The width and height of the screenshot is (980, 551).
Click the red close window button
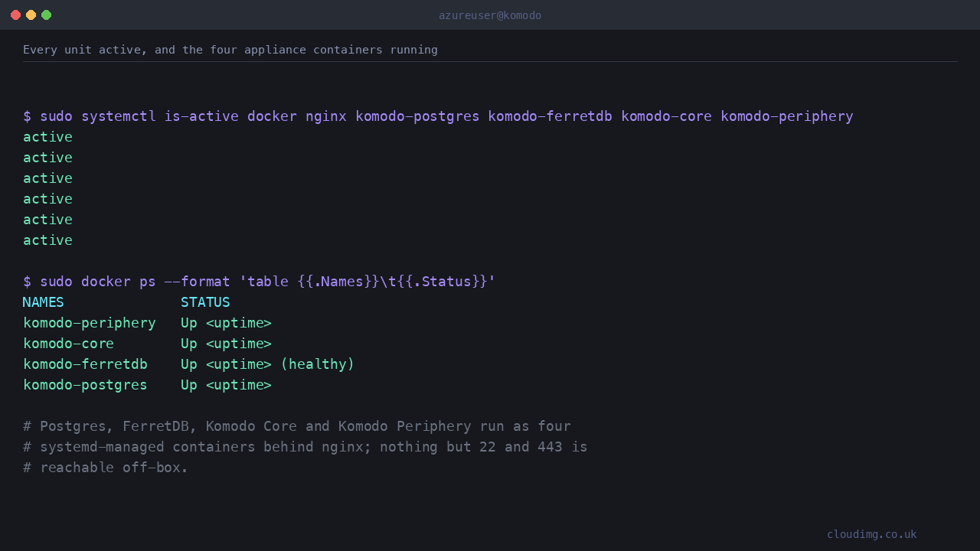click(15, 15)
